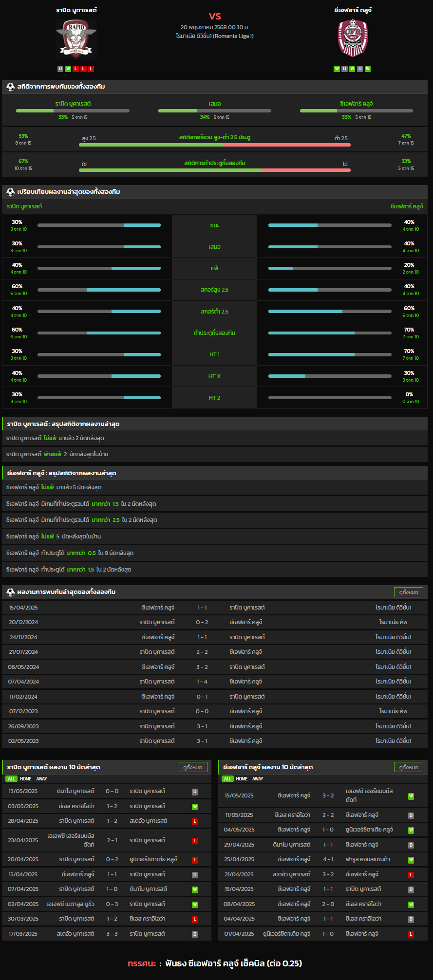Click the HT 2 comparison row label
Image resolution: width=433 pixels, height=980 pixels.
[x=215, y=398]
